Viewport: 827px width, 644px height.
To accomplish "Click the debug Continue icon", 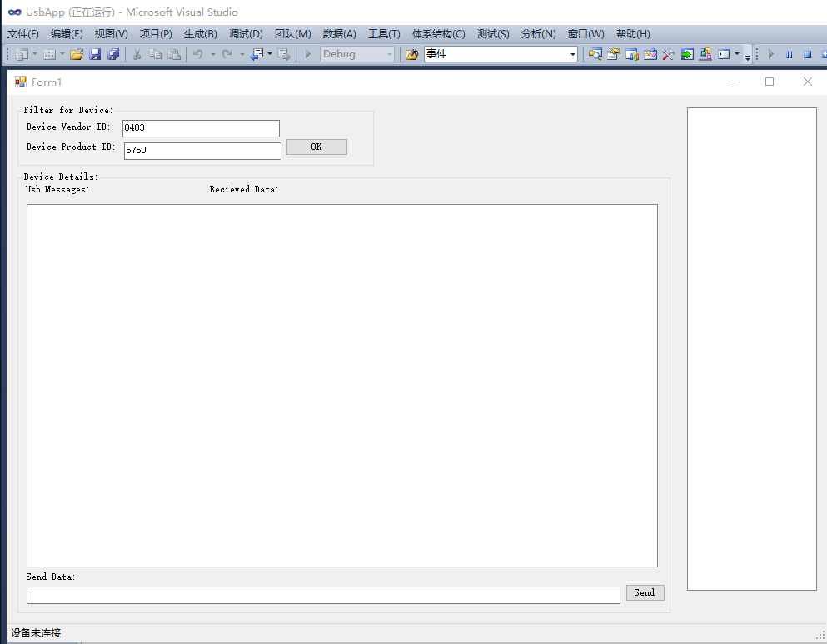I will (x=771, y=54).
